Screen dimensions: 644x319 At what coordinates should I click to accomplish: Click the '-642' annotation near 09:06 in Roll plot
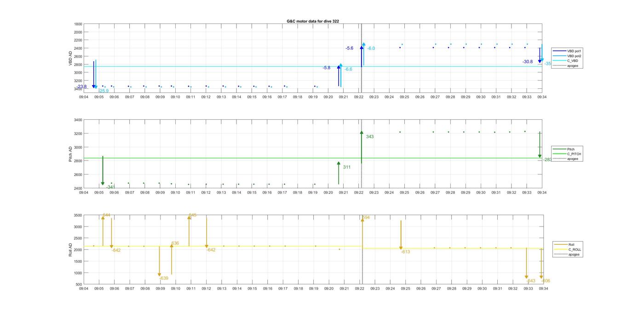pos(116,250)
